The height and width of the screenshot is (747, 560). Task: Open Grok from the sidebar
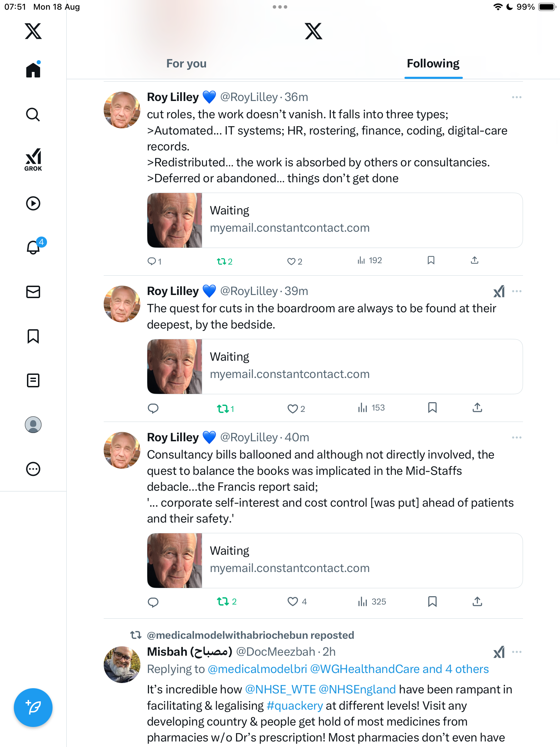[33, 159]
